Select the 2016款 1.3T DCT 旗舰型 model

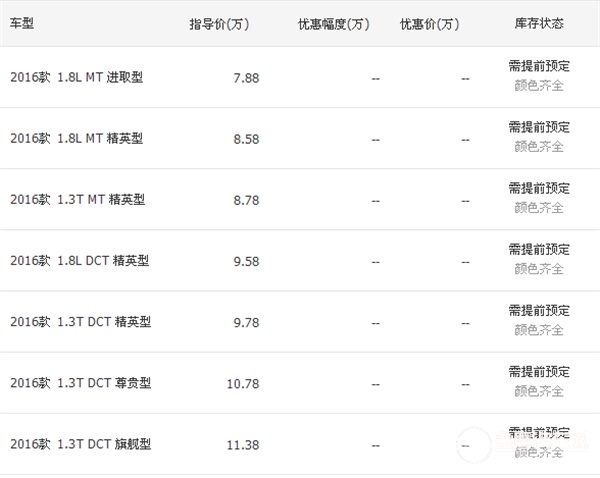[80, 443]
